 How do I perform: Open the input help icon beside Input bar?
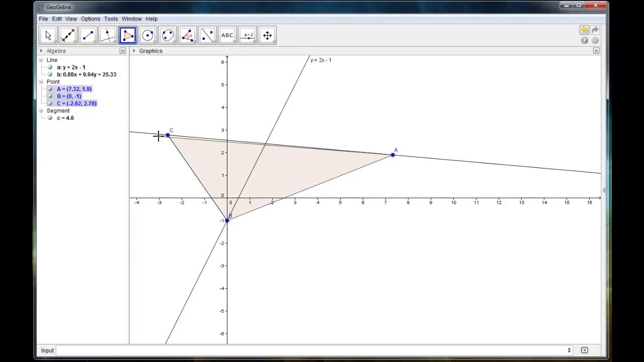(584, 350)
